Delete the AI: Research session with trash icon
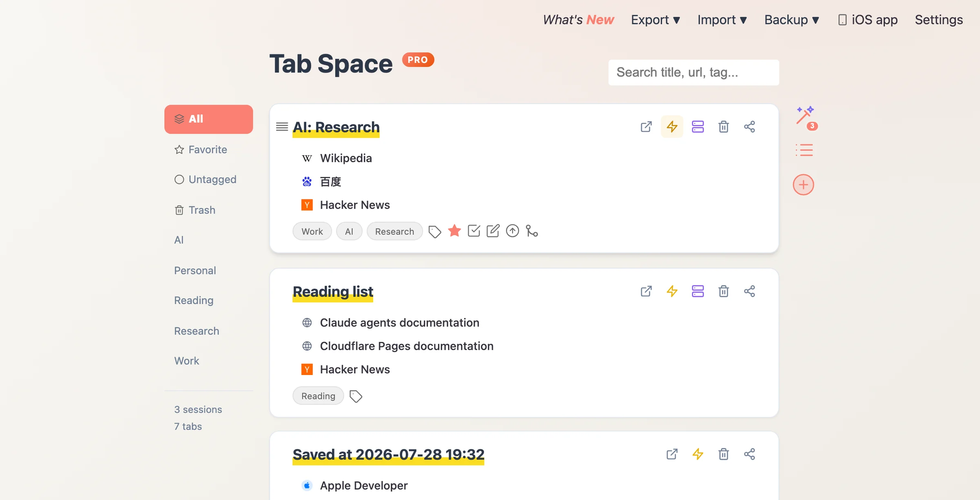The width and height of the screenshot is (980, 500). [x=724, y=127]
